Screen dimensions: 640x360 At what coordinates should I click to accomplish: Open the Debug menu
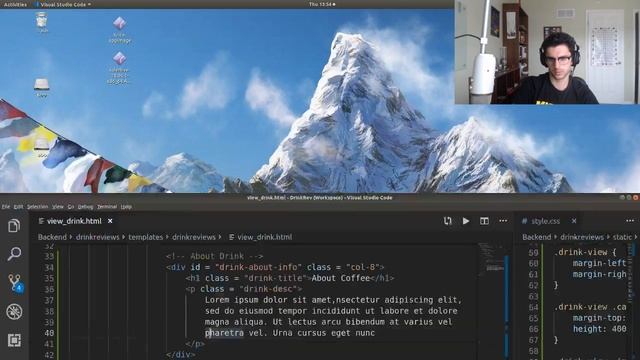click(85, 207)
